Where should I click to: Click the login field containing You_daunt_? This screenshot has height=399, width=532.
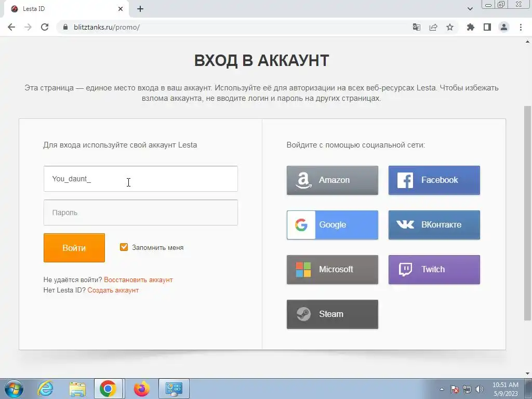coord(140,179)
